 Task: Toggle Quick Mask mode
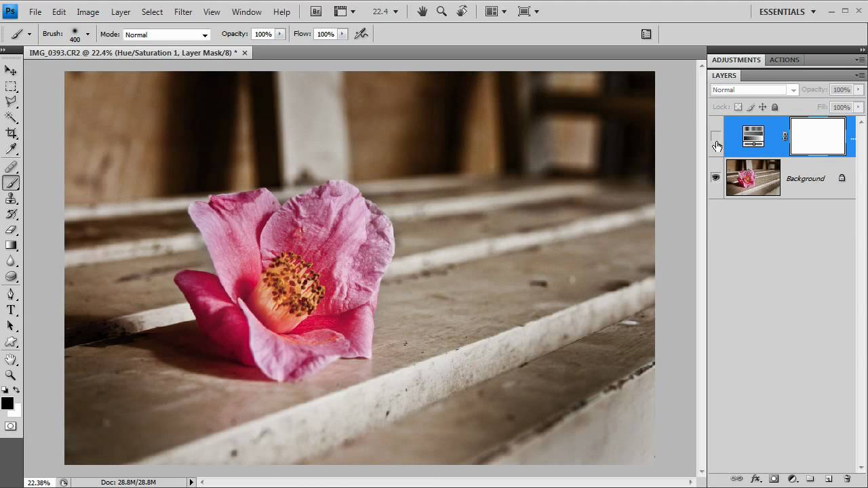pyautogui.click(x=11, y=426)
